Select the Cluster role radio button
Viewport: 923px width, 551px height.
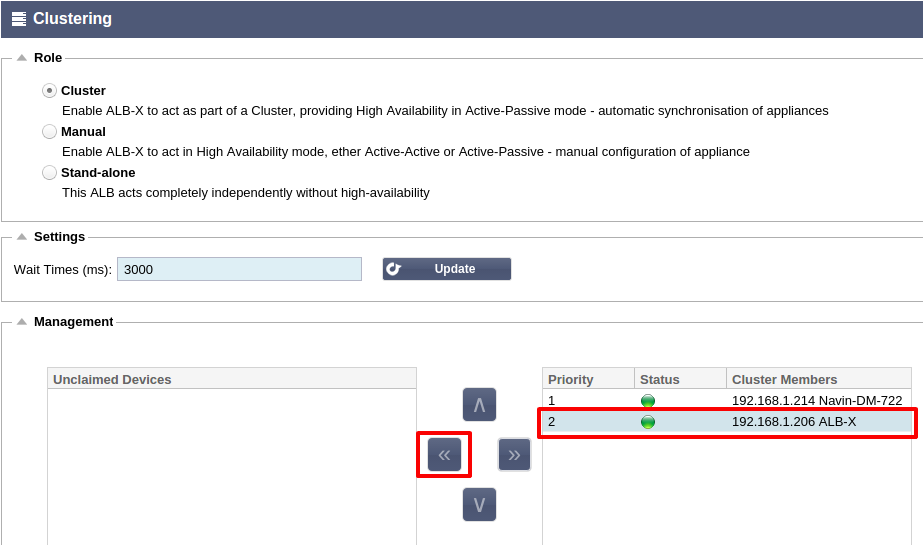coord(49,91)
